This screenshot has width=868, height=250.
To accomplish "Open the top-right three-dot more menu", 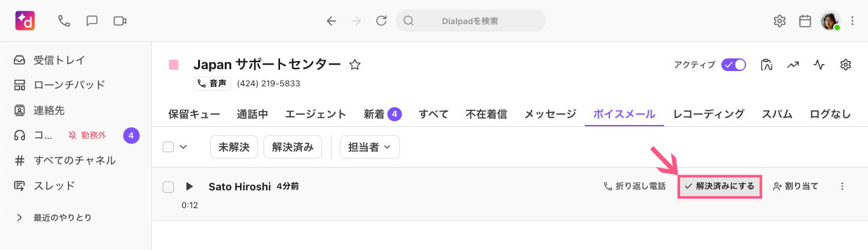I will pyautogui.click(x=852, y=21).
